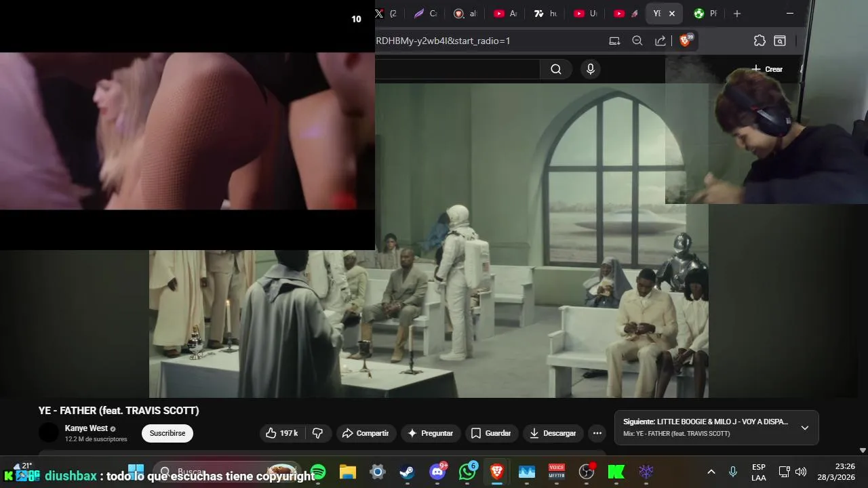The width and height of the screenshot is (868, 488).
Task: Open WhatsApp from the taskbar
Action: (467, 472)
